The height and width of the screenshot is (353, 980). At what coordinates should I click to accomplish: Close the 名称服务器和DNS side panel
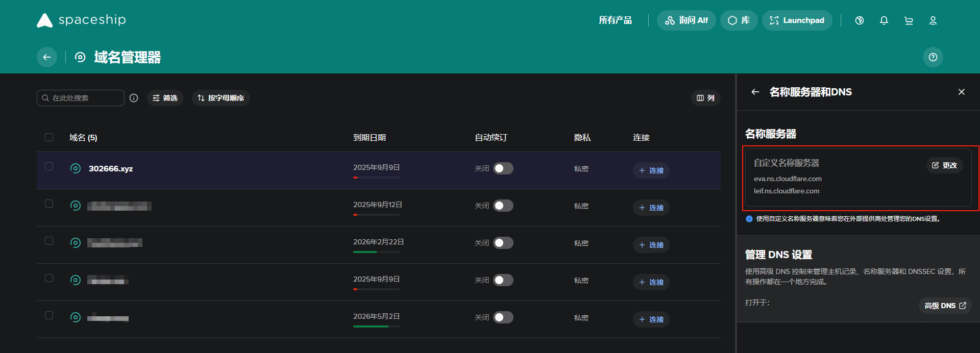point(962,92)
